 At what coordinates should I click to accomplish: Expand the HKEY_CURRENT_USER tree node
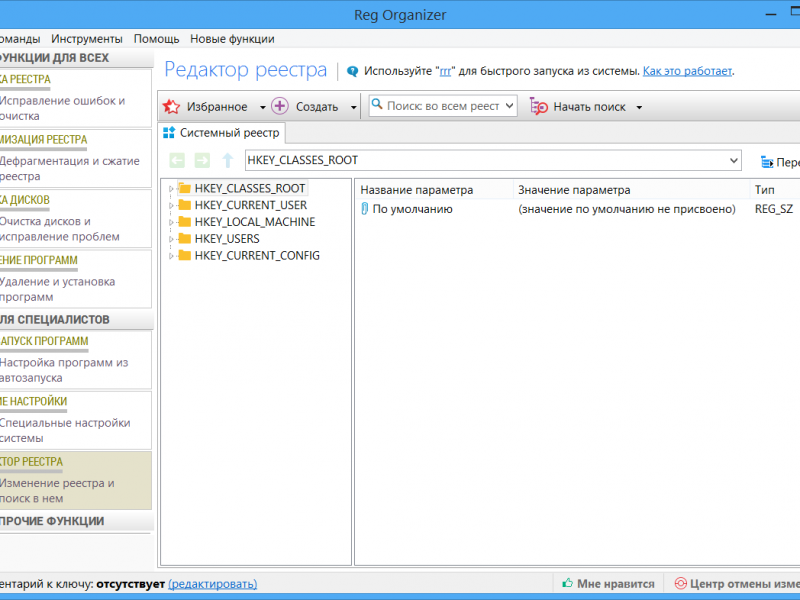pos(171,206)
